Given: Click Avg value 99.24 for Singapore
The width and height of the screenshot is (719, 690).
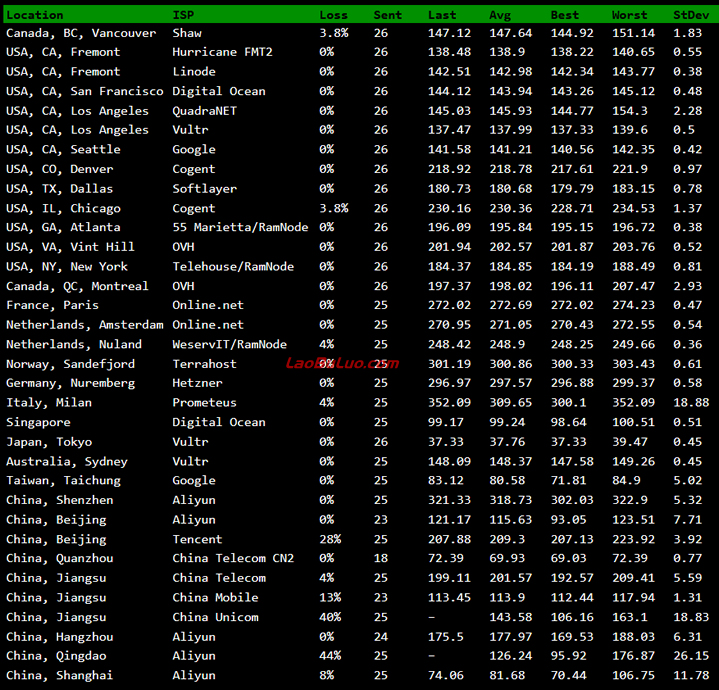Looking at the screenshot, I should (507, 422).
